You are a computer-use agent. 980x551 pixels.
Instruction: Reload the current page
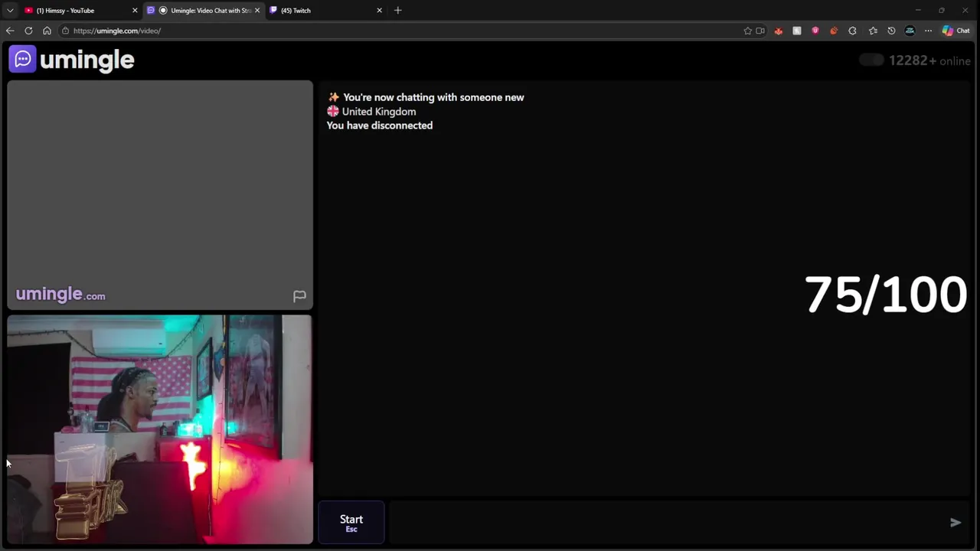point(28,31)
